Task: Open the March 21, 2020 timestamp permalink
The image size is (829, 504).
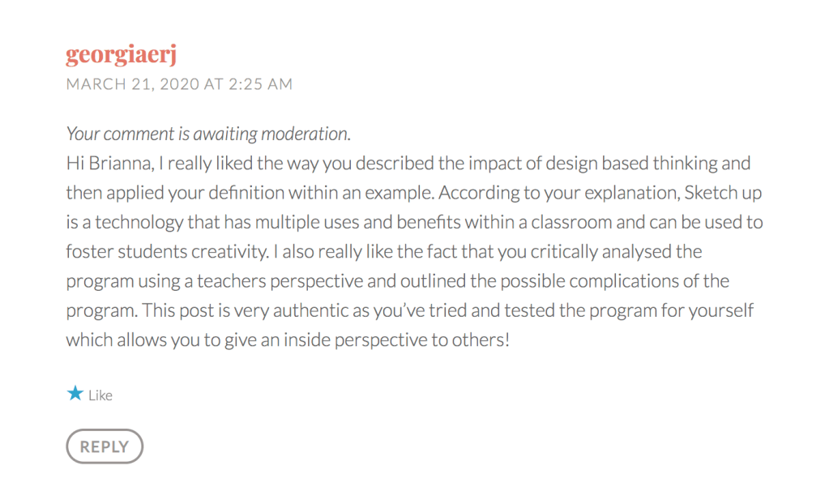Action: (x=179, y=84)
